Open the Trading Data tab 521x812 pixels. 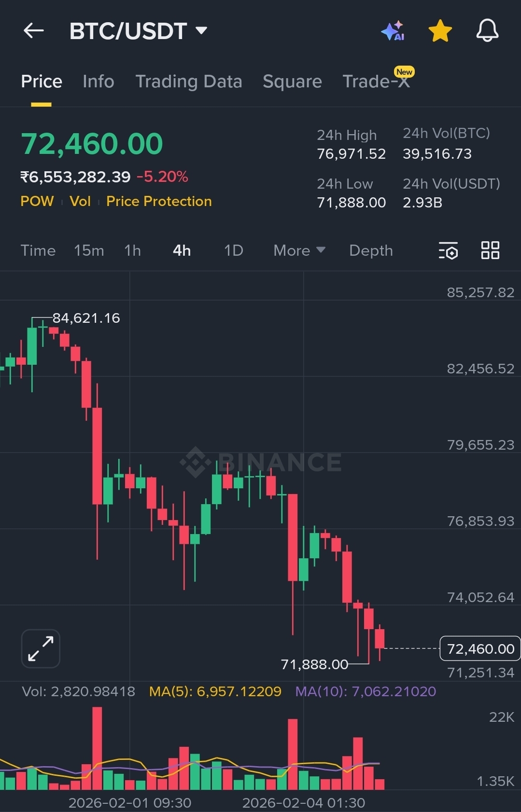[x=188, y=82]
